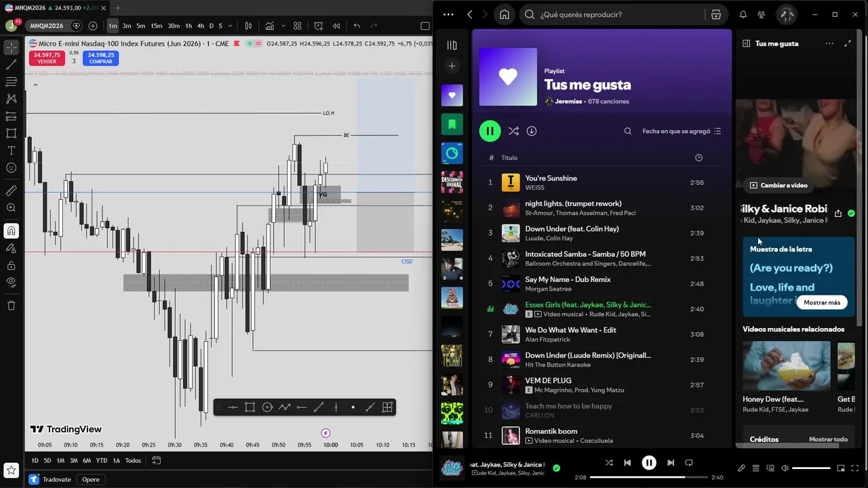Click the indicators icon in top toolbar

point(270,26)
